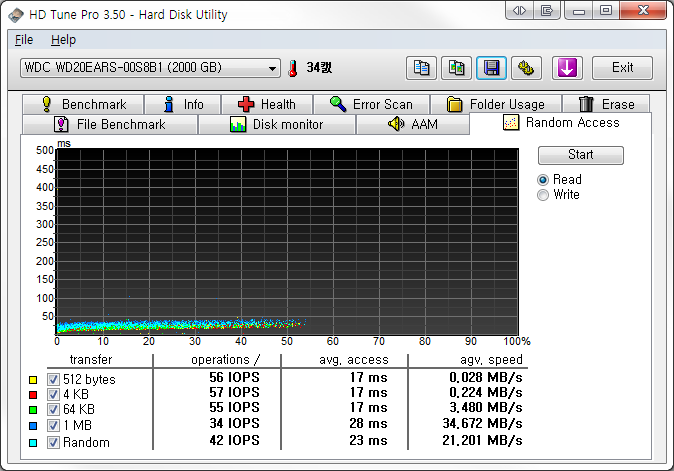Open the File Benchmark tab
The width and height of the screenshot is (674, 471).
pyautogui.click(x=110, y=125)
